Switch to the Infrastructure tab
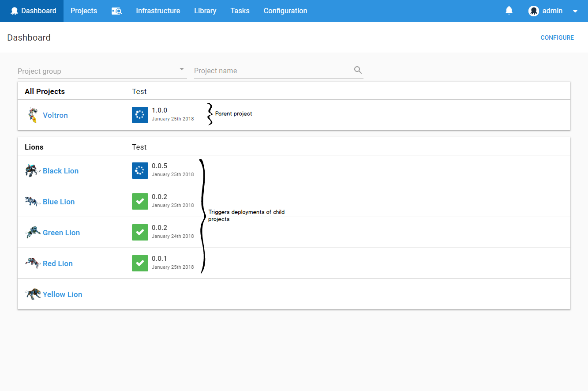Screen dimensions: 588x391 tap(158, 11)
